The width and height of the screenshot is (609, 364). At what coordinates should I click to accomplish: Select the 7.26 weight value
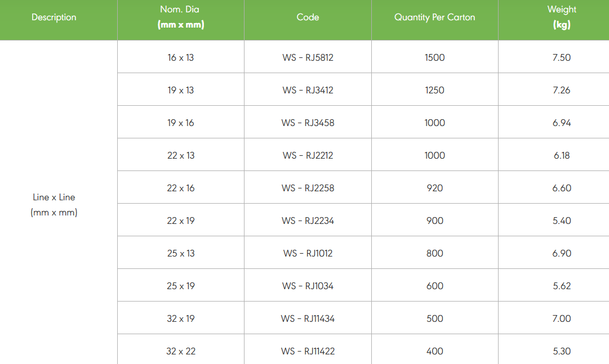coord(562,90)
